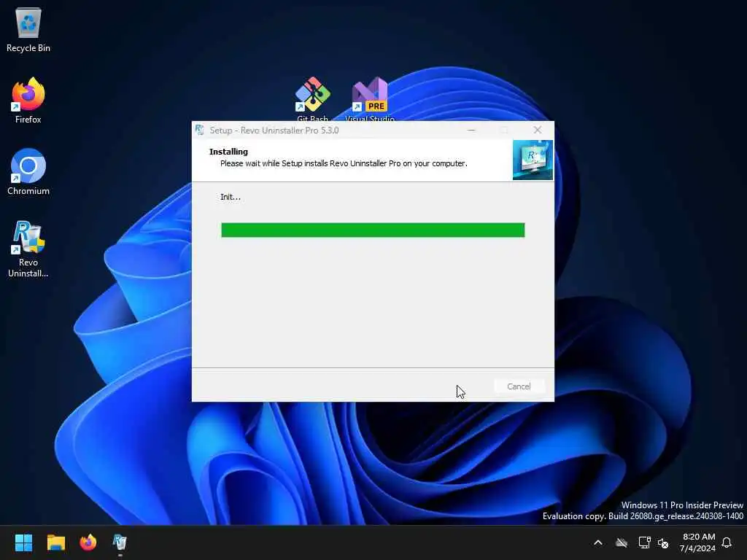Select the Git Bash desktop icon
The height and width of the screenshot is (560, 747).
point(312,98)
